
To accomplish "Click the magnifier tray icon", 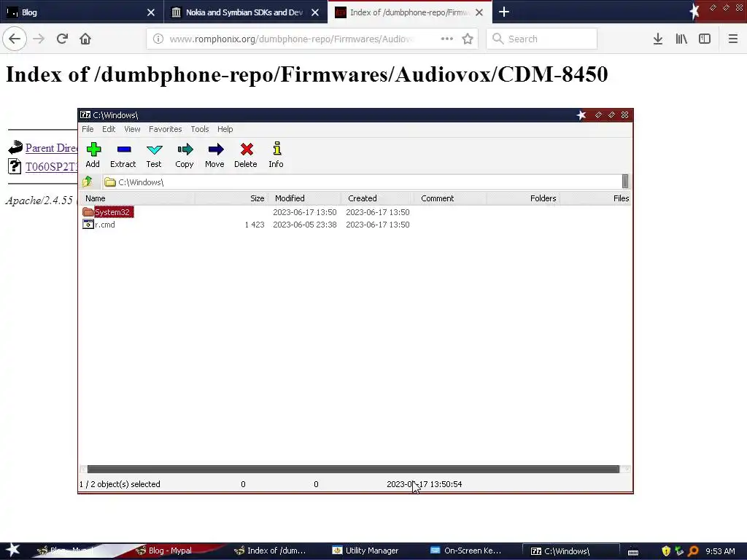I will coord(693,551).
